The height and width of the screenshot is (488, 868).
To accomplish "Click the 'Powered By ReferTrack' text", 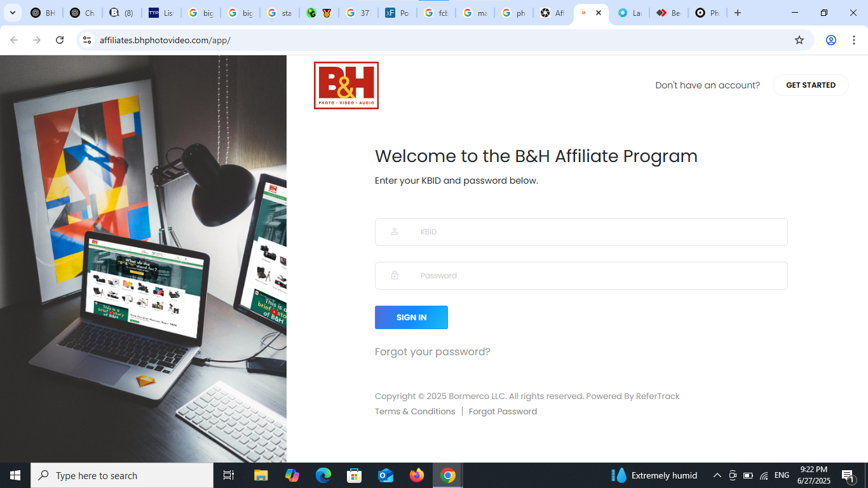I will point(633,396).
